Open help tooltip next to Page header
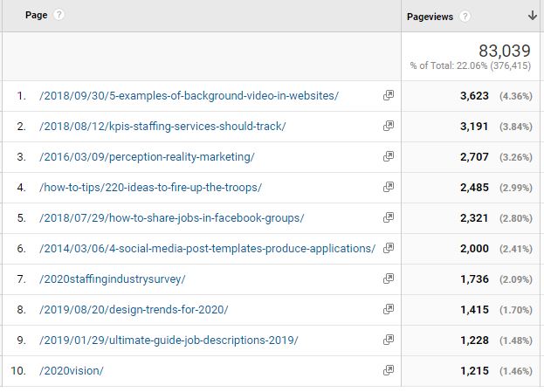 pyautogui.click(x=59, y=15)
